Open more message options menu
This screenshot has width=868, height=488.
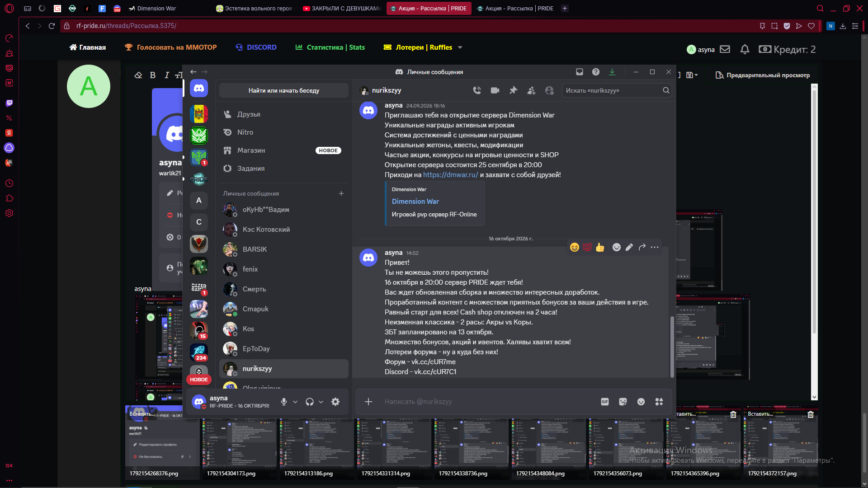(x=655, y=247)
